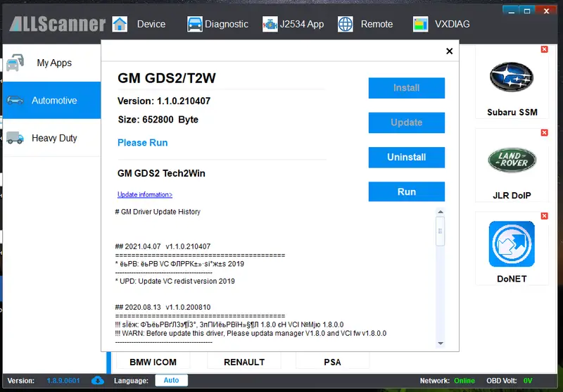
Task: Open the PSA app tile
Action: coord(332,362)
